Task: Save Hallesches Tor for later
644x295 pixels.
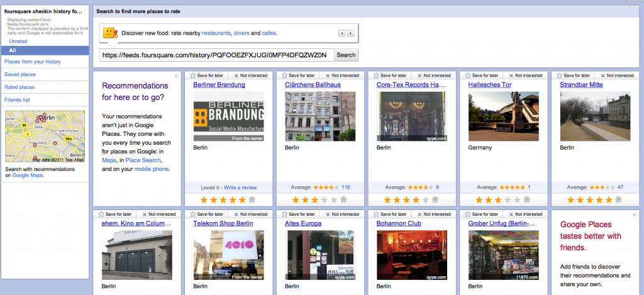Action: (481, 75)
